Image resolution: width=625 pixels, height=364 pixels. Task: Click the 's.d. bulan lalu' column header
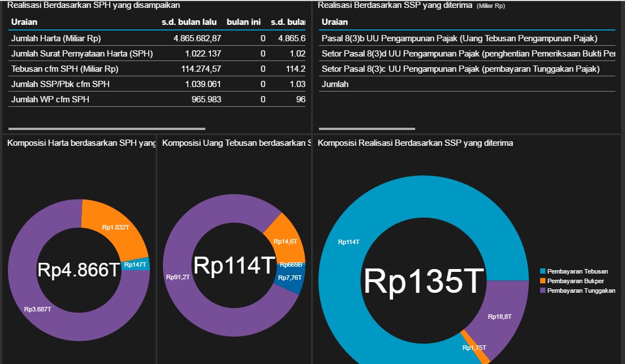pos(189,22)
